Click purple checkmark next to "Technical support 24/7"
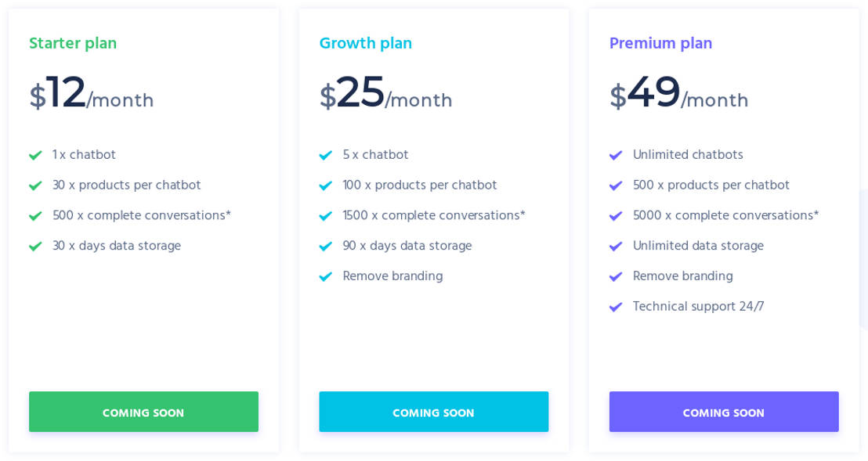 616,308
